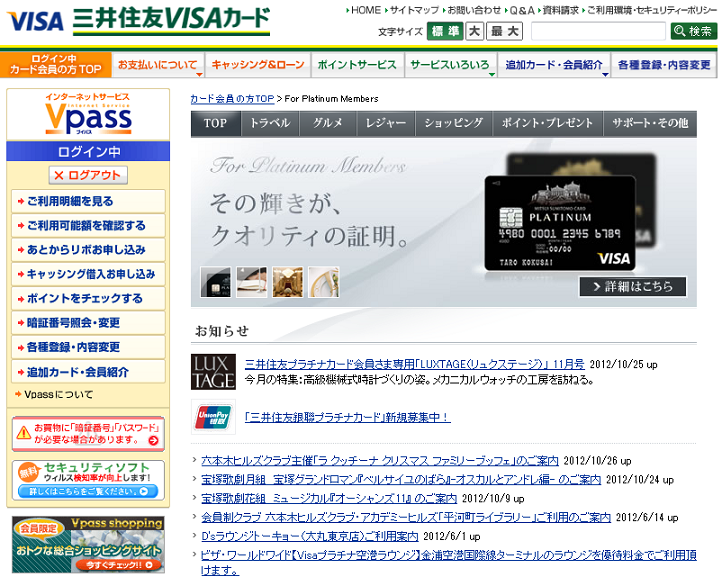
Task: Select the 最大 text size option
Action: [x=505, y=31]
